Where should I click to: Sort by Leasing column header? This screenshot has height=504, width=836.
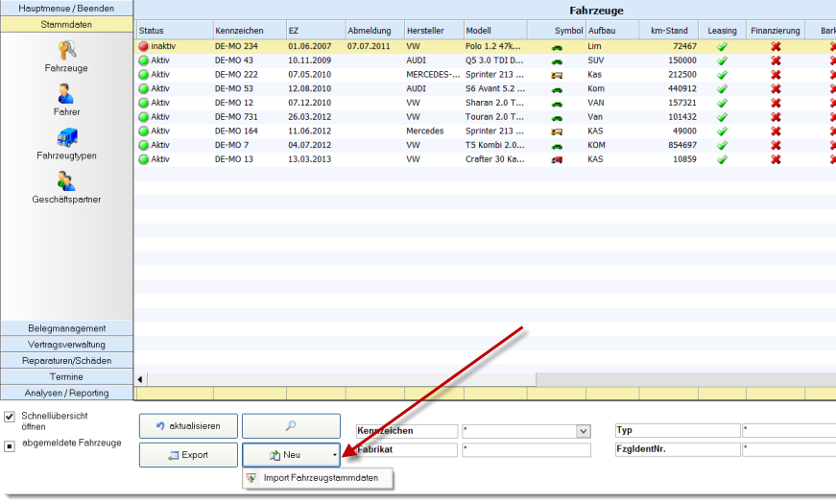[723, 31]
